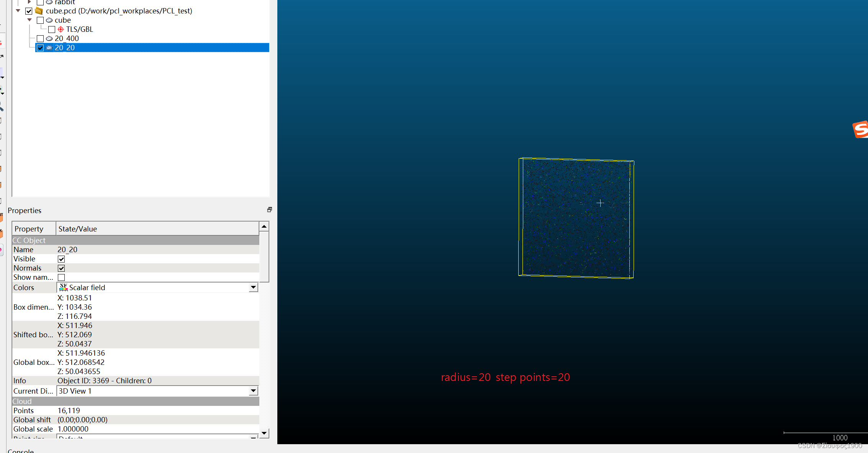Click the rabbit cloud icon
The width and height of the screenshot is (868, 453).
coord(49,2)
